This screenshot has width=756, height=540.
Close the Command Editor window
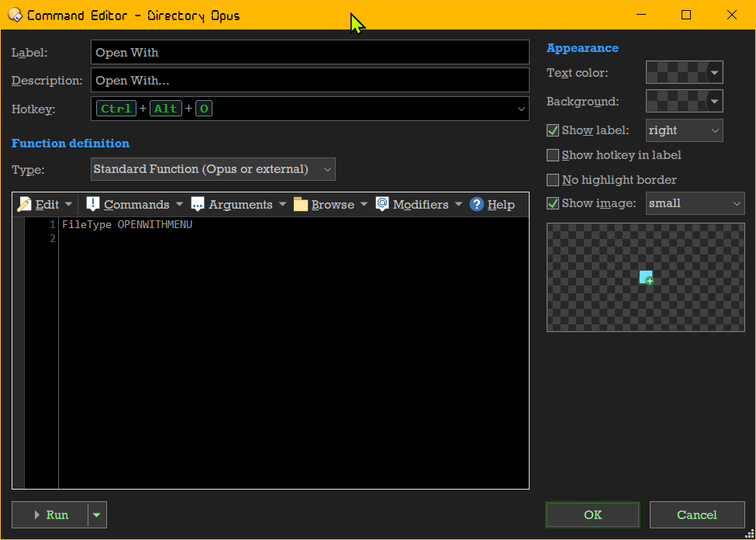pos(731,15)
